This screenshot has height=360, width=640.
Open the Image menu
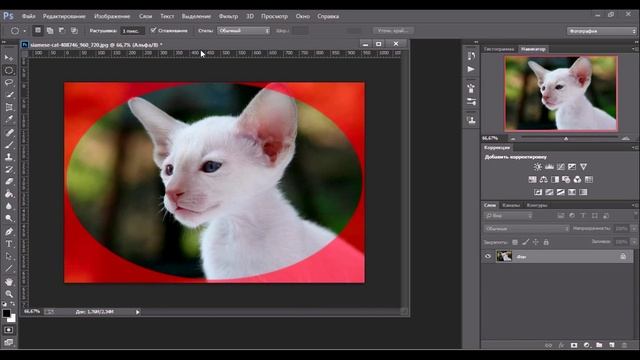112,16
